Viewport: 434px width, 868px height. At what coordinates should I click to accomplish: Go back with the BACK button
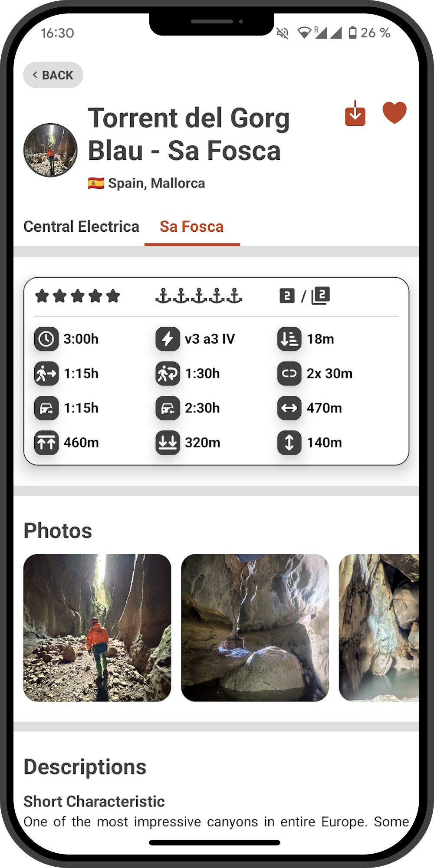53,75
